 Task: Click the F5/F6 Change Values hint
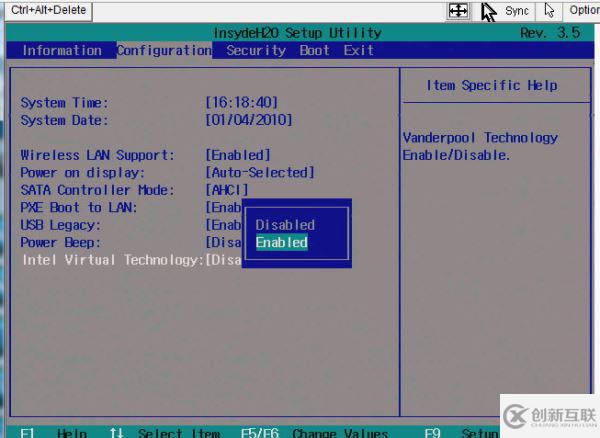pos(315,433)
